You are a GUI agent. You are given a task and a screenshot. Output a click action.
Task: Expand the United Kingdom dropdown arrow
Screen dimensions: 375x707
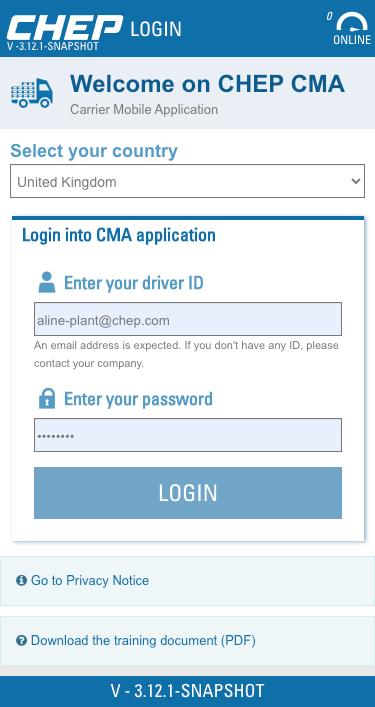tap(356, 181)
